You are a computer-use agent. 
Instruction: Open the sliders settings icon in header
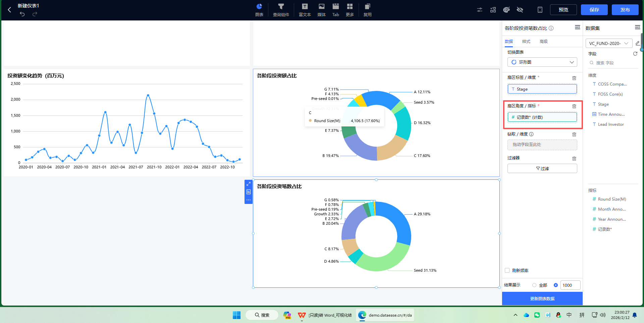tap(480, 10)
